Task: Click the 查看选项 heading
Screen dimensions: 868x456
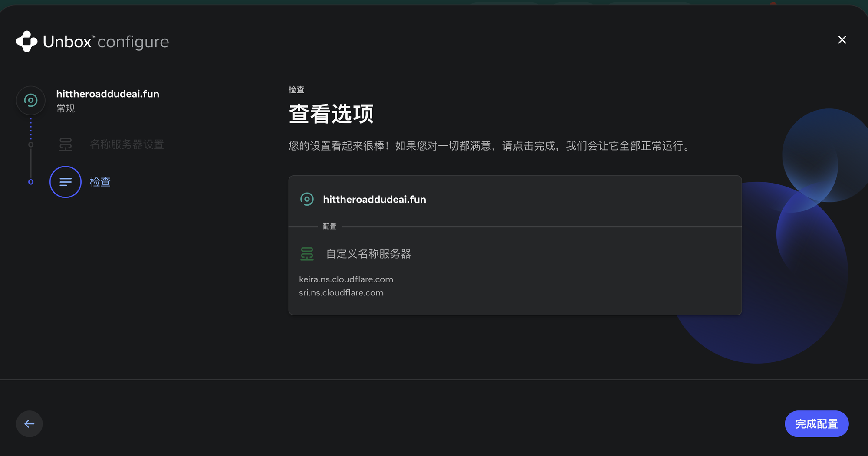Action: point(331,114)
